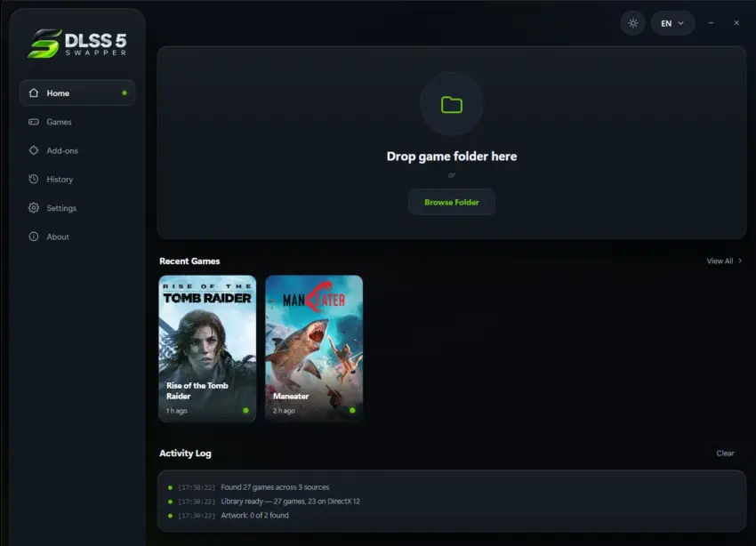Viewport: 756px width, 546px height.
Task: Click the 'Library ready — 27 games' log entry
Action: click(x=290, y=502)
